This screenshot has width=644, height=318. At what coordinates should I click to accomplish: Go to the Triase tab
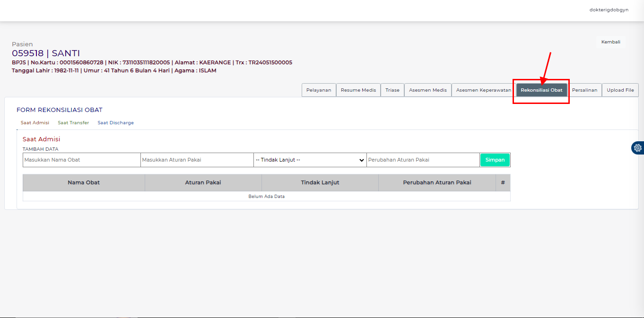point(392,90)
